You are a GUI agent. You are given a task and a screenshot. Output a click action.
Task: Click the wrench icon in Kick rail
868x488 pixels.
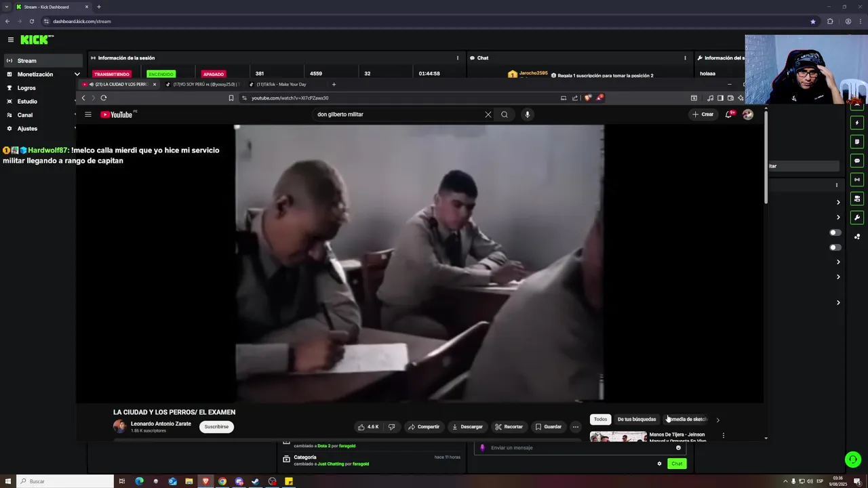tap(857, 218)
